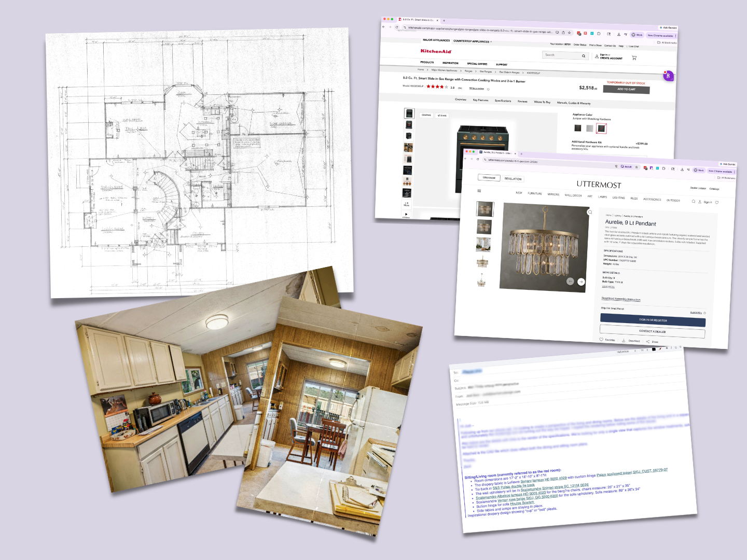This screenshot has width=747, height=560.
Task: Toggle the bookmark star for the KitchenAid page
Action: point(569,32)
